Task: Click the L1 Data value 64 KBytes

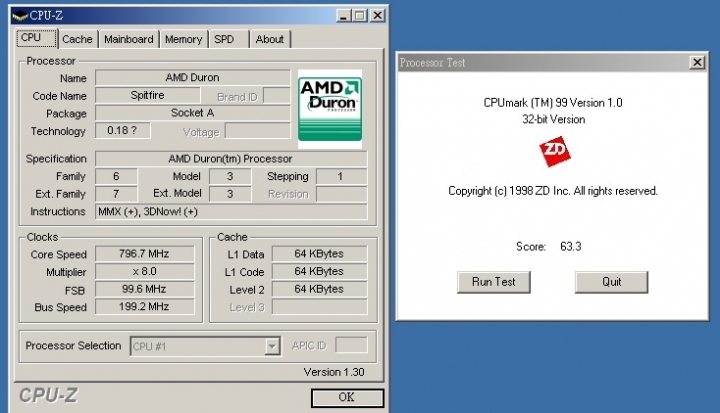Action: click(x=320, y=254)
